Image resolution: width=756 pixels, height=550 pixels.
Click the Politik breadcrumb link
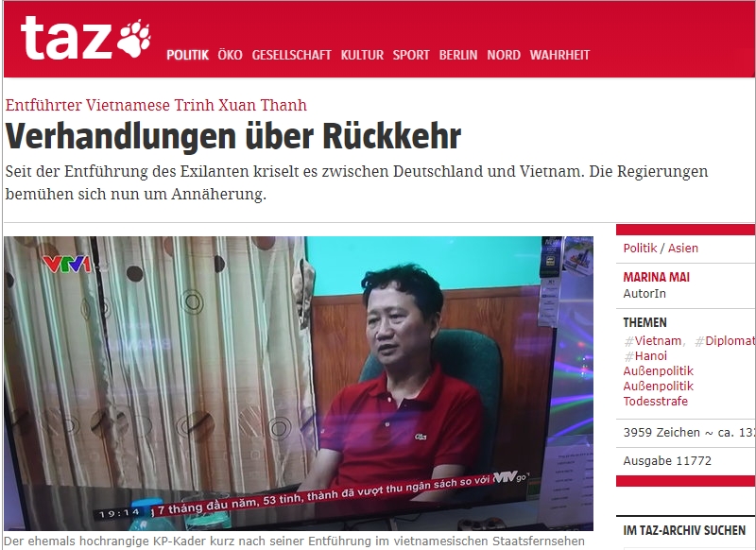[640, 249]
